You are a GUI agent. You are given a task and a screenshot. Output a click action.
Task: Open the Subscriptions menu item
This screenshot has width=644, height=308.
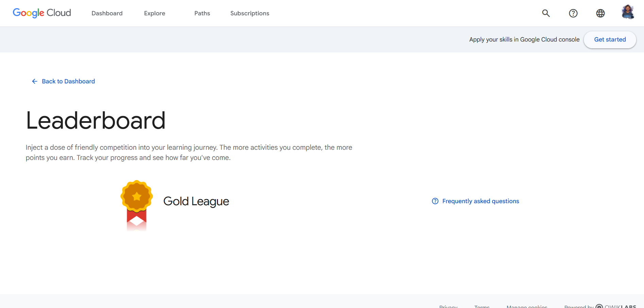[250, 13]
